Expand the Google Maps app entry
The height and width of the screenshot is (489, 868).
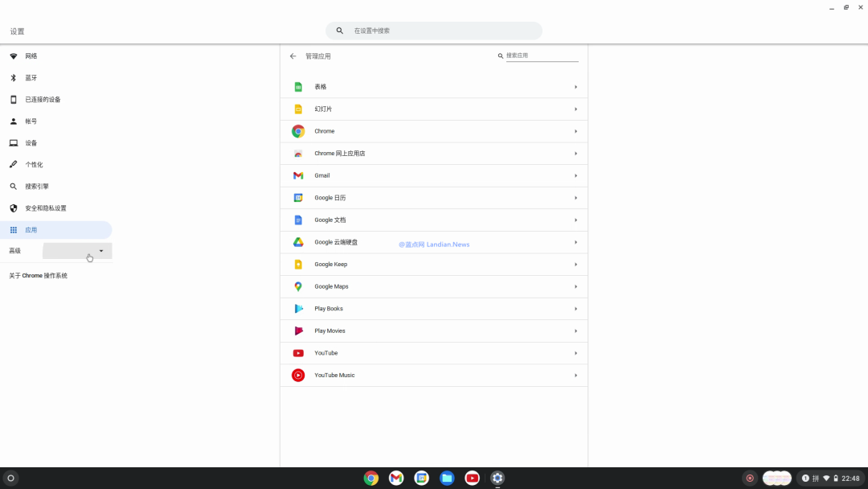click(575, 286)
